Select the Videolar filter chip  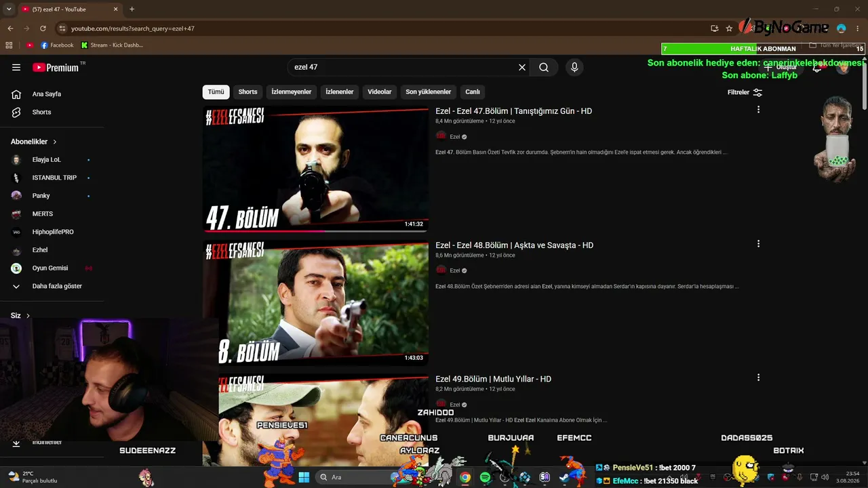pos(380,92)
